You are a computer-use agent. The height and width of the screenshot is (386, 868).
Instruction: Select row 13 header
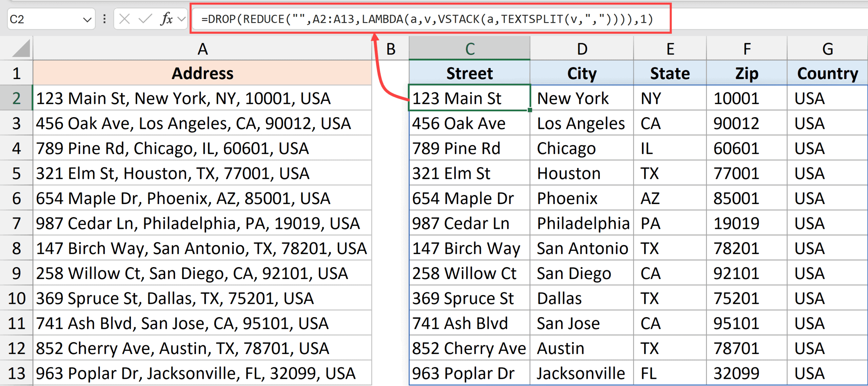(x=16, y=373)
